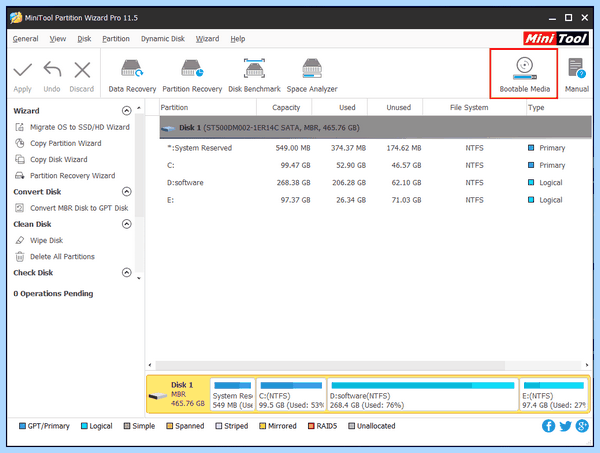Open the Facebook share icon
Viewport: 600px width, 453px height.
[x=548, y=426]
